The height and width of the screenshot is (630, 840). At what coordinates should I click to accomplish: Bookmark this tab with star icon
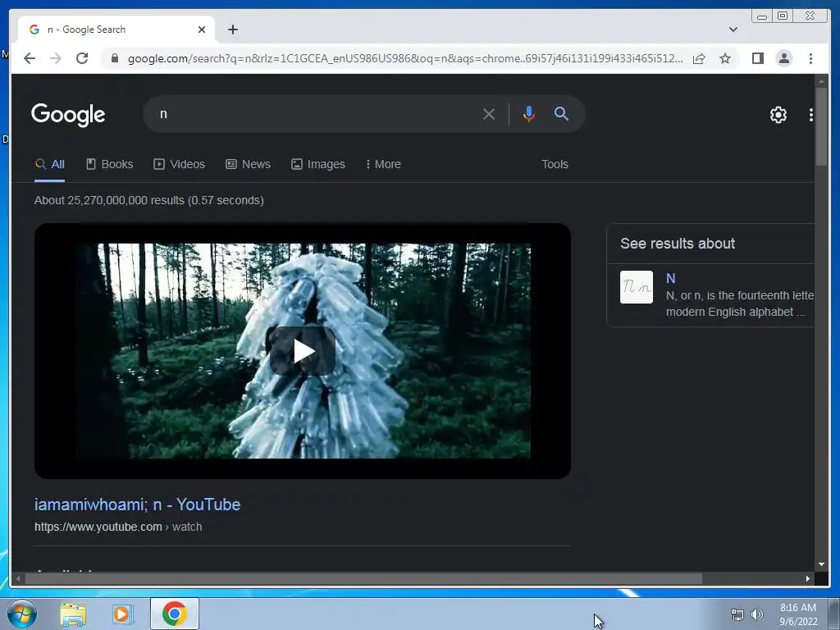(x=725, y=58)
